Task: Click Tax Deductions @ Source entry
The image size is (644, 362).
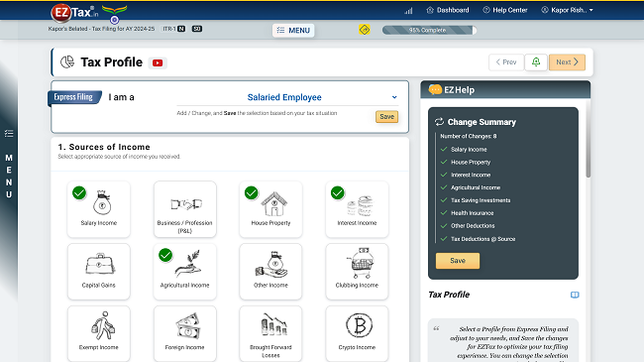Action: click(x=483, y=239)
